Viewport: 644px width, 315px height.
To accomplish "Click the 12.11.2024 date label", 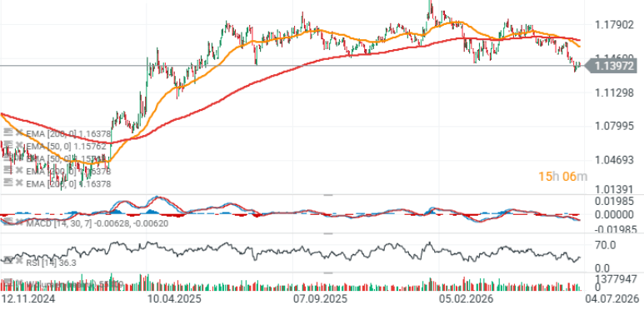I will (x=28, y=298).
